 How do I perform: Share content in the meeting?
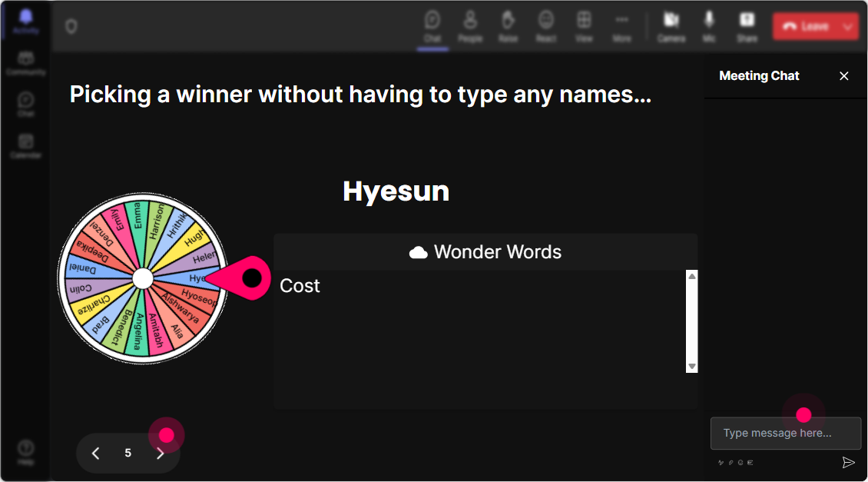click(747, 26)
